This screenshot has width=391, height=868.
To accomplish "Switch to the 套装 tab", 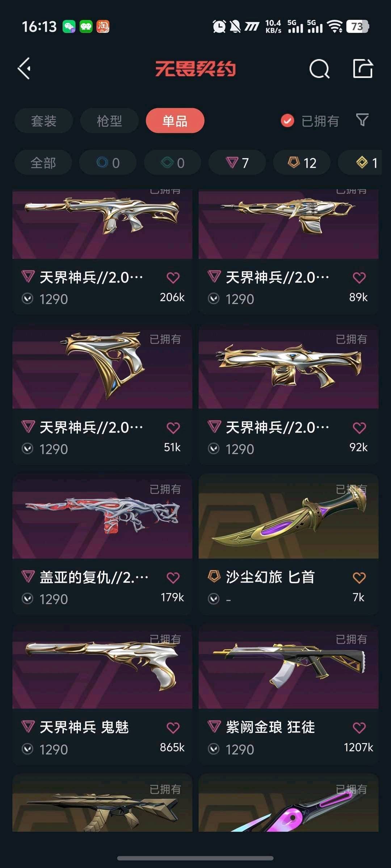I will click(44, 121).
